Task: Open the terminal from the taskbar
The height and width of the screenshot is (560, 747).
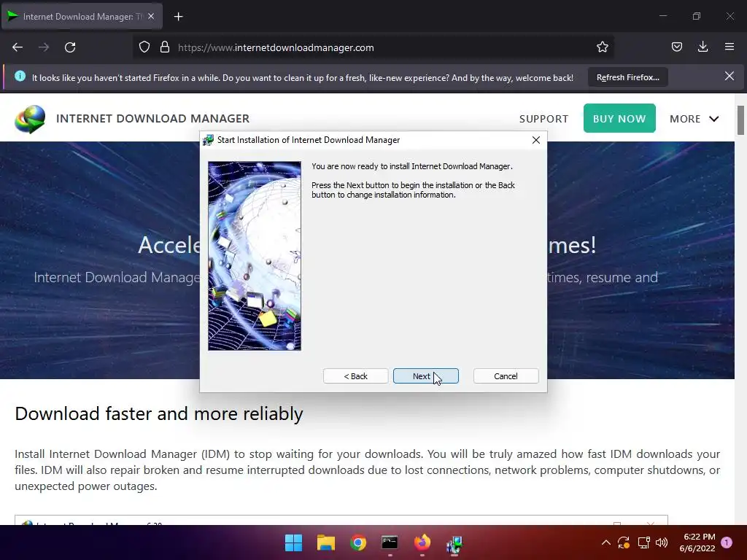Action: 390,542
